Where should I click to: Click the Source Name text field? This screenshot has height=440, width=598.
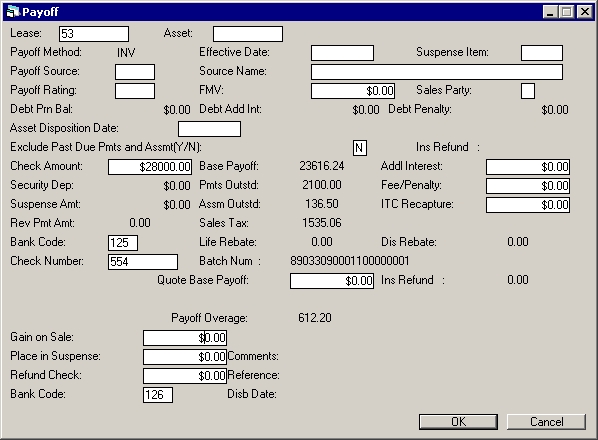coord(437,72)
